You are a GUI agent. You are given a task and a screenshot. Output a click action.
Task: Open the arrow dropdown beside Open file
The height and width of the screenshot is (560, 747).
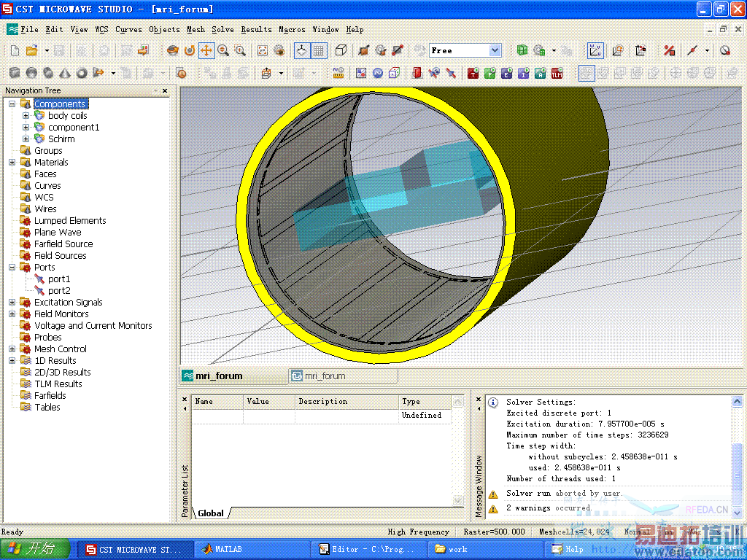tap(47, 50)
